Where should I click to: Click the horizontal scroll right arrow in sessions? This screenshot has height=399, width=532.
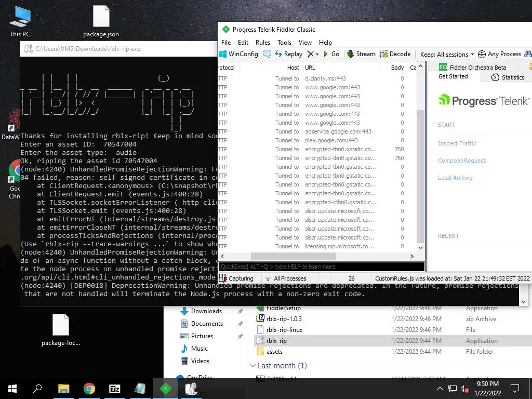click(411, 257)
